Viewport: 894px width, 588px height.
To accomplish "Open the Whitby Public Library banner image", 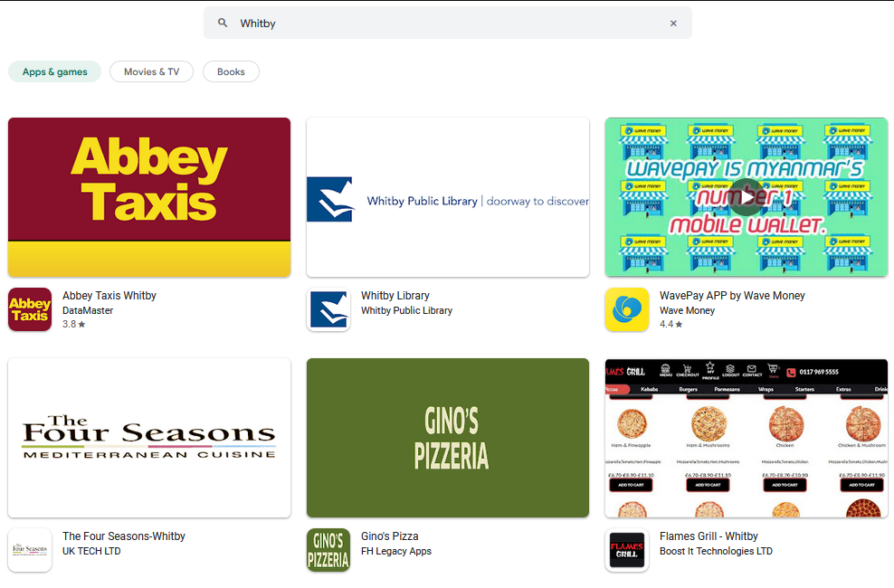I will point(448,197).
